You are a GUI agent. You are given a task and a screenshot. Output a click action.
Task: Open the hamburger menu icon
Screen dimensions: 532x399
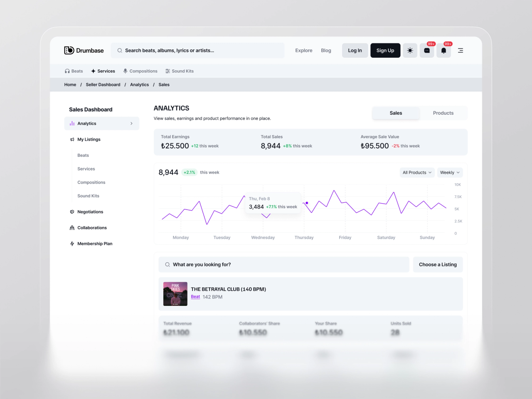pos(461,50)
